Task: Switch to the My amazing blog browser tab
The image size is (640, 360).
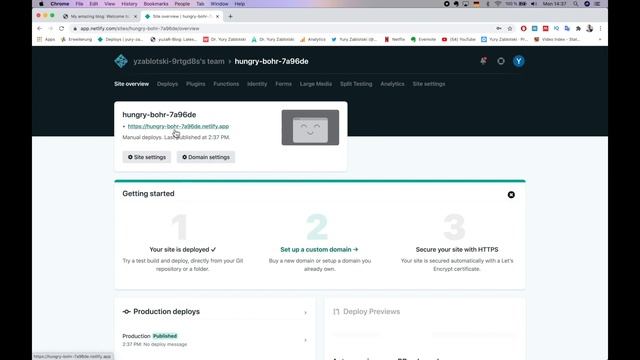Action: pos(99,16)
